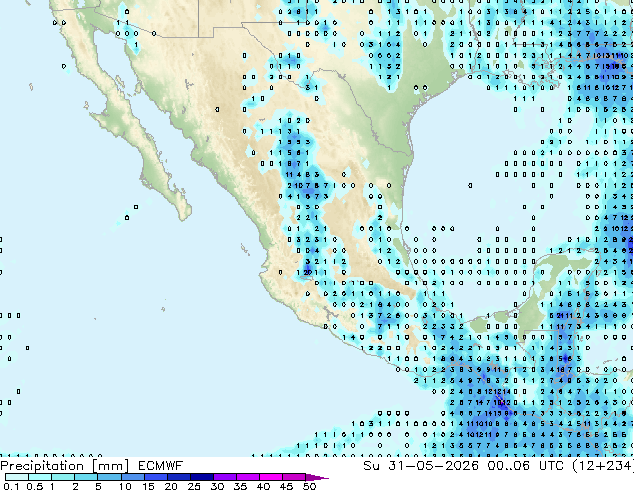Click the 5–10 mm legend swatch
634x490 pixels.
(109, 477)
